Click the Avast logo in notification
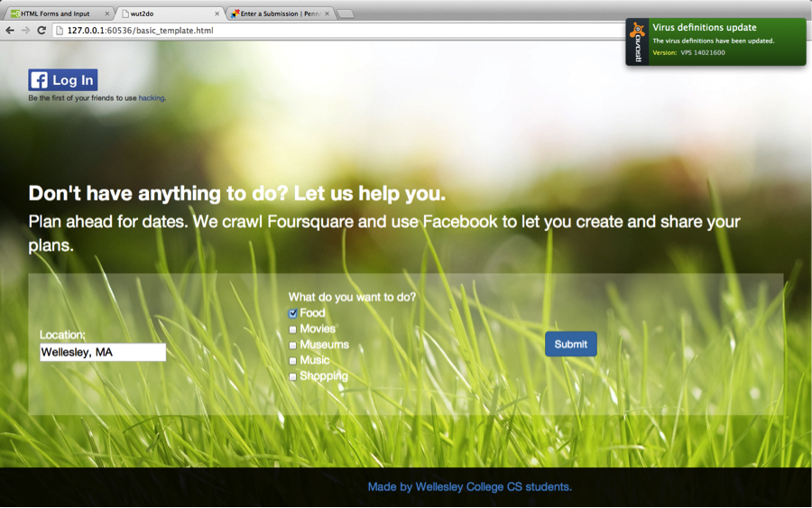 [638, 42]
